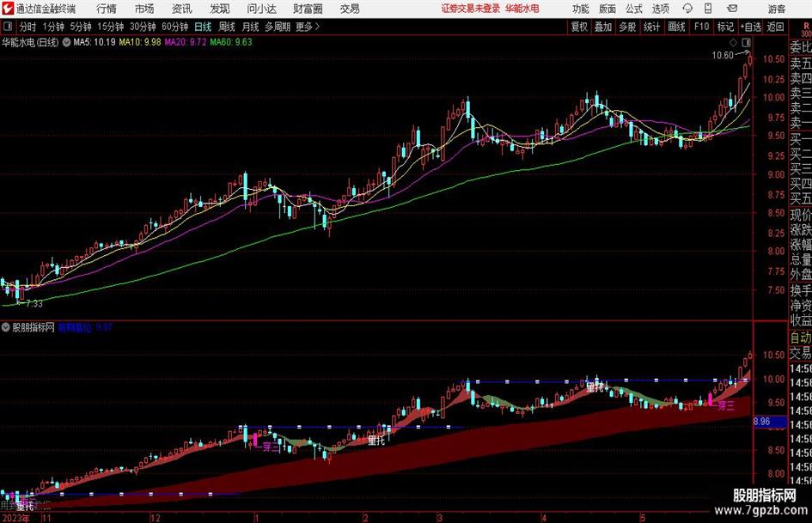Switch to the 30分钟 period tab
Image resolution: width=812 pixels, height=523 pixels.
[143, 27]
